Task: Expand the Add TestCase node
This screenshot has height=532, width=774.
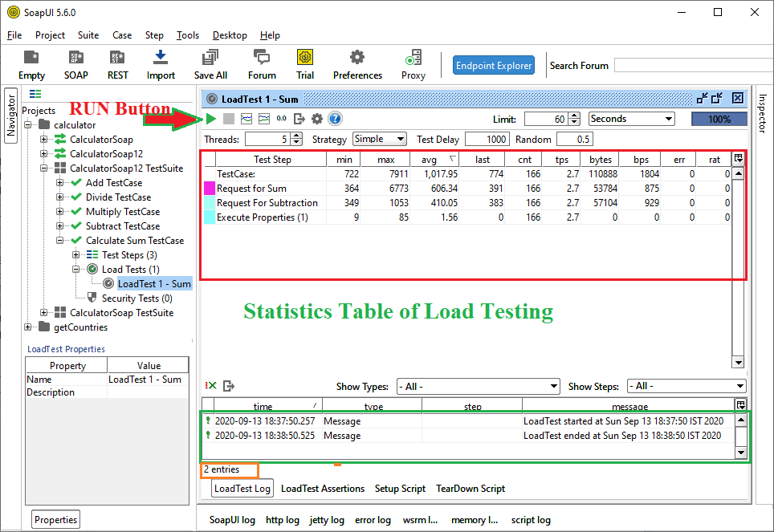Action: pos(59,183)
